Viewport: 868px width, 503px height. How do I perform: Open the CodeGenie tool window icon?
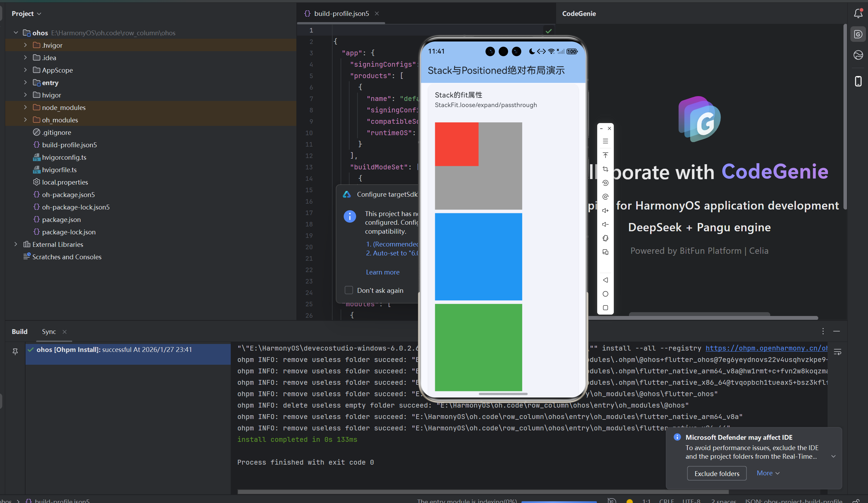tap(858, 34)
